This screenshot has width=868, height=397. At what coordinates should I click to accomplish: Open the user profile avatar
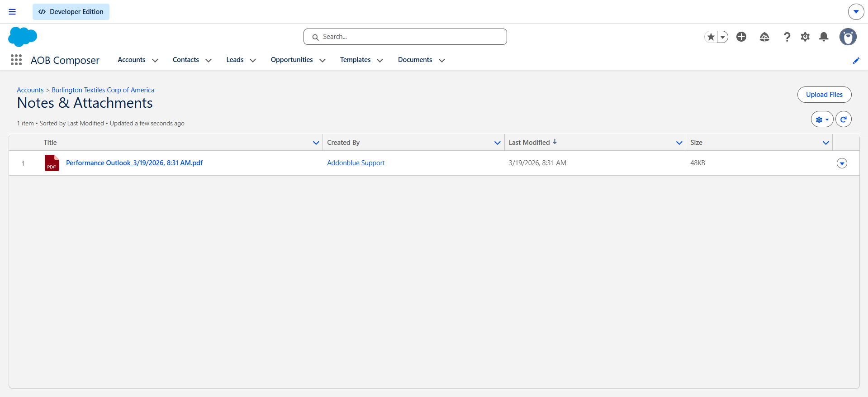[x=848, y=37]
